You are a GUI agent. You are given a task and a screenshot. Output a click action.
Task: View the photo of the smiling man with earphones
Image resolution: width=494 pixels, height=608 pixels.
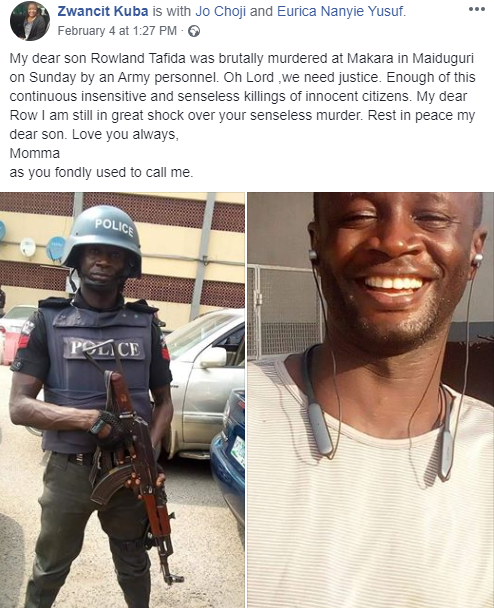pyautogui.click(x=371, y=400)
